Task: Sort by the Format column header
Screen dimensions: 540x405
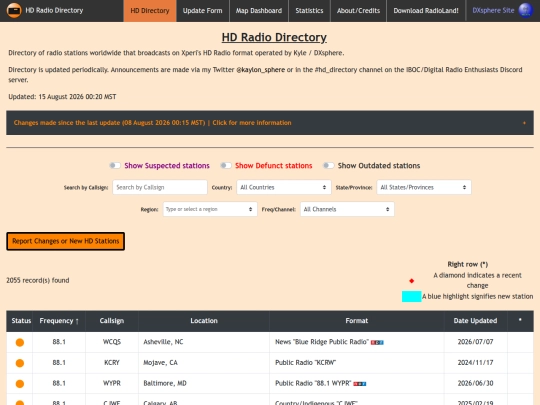Action: 357,321
